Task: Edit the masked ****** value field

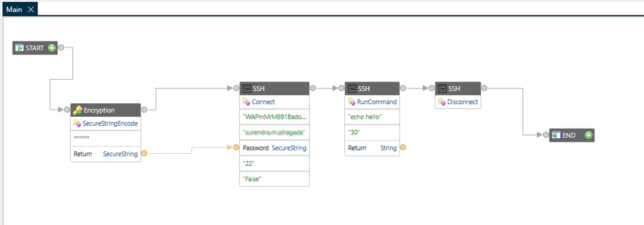Action: pos(106,138)
